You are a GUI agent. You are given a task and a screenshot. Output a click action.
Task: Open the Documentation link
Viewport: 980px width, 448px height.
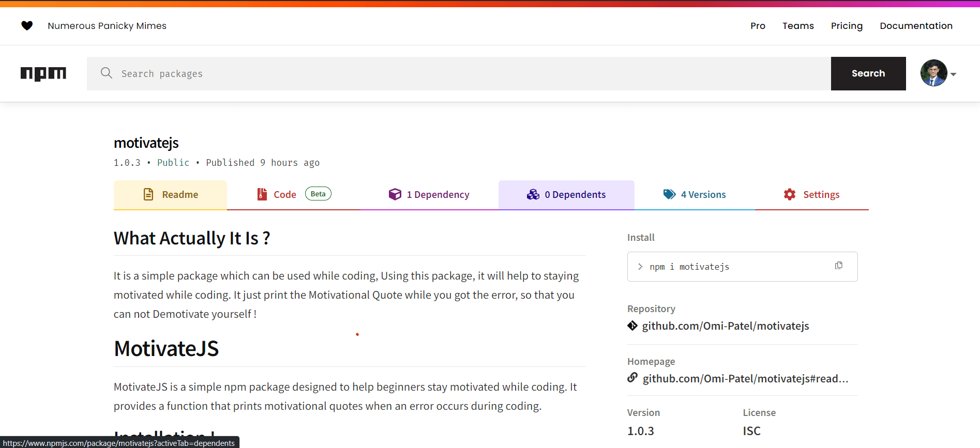click(916, 26)
